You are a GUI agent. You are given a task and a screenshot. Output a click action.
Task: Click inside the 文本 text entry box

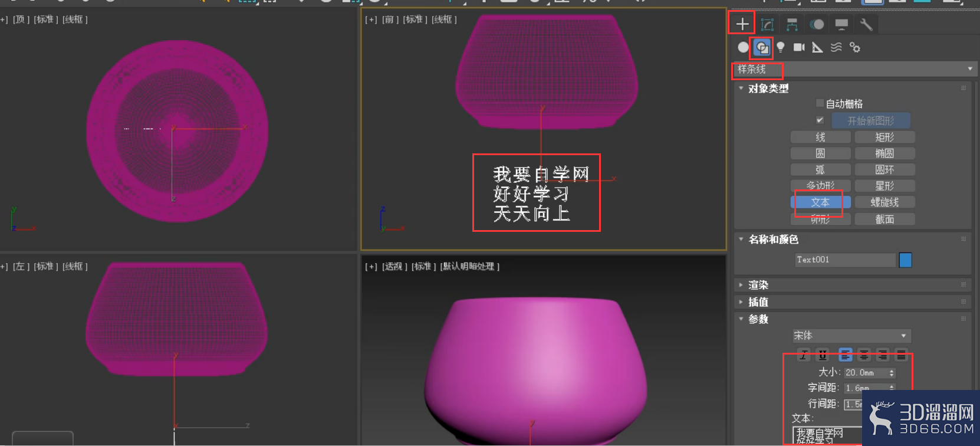point(827,435)
